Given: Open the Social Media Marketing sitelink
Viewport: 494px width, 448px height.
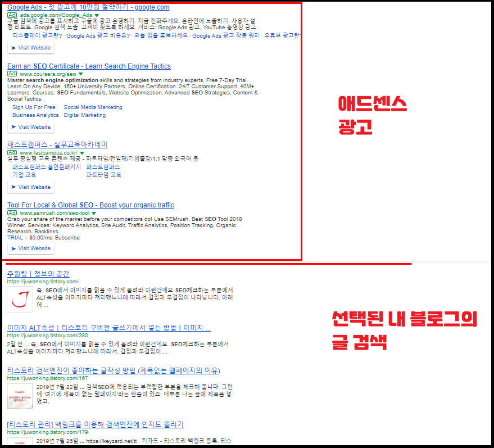Looking at the screenshot, I should pyautogui.click(x=93, y=107).
